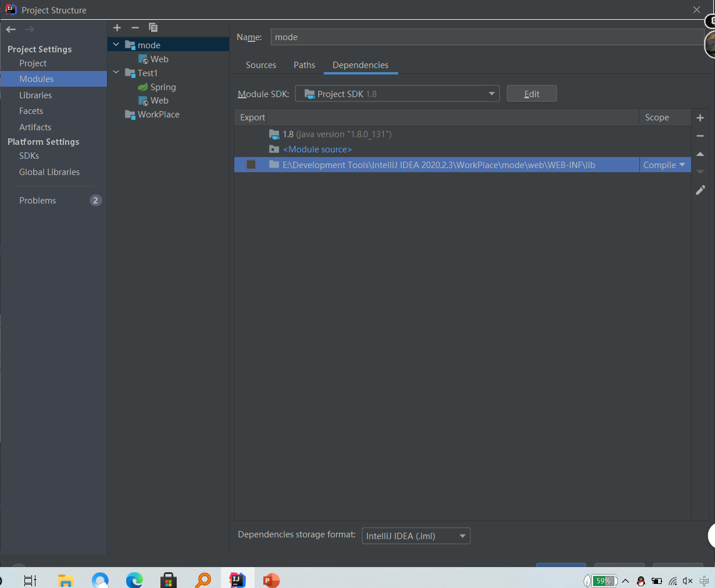Open the Module SDK dropdown

click(x=398, y=94)
